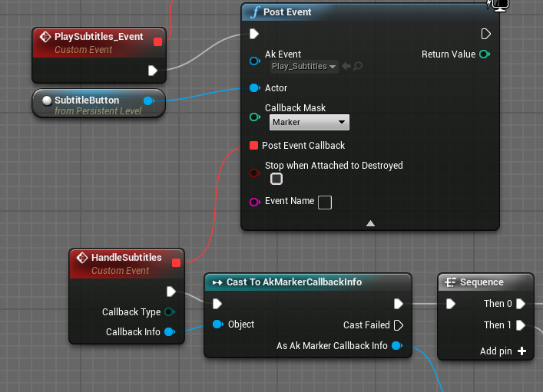Click the Callback Info output pin
The width and height of the screenshot is (543, 392).
[169, 332]
